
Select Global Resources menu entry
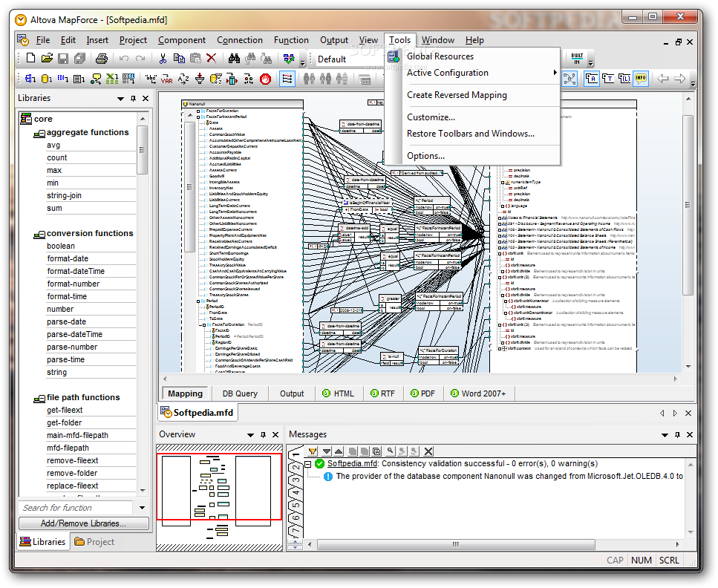472,56
